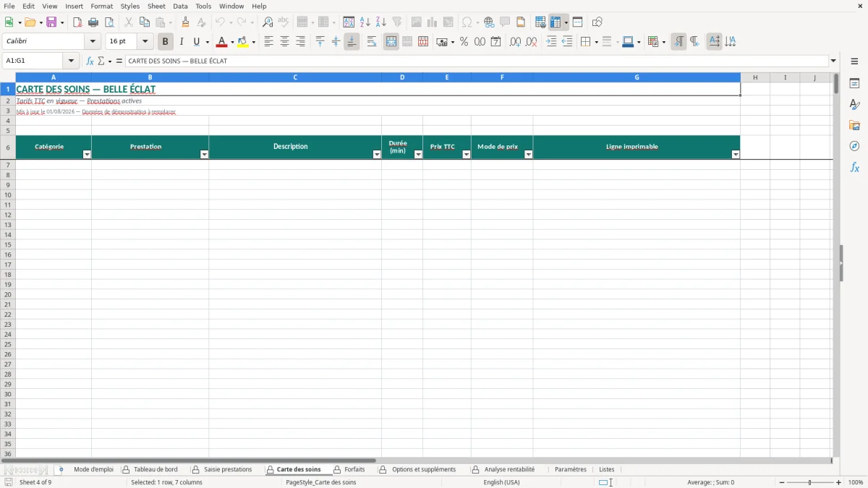The height and width of the screenshot is (488, 868).
Task: Toggle Underline formatting
Action: click(x=196, y=42)
